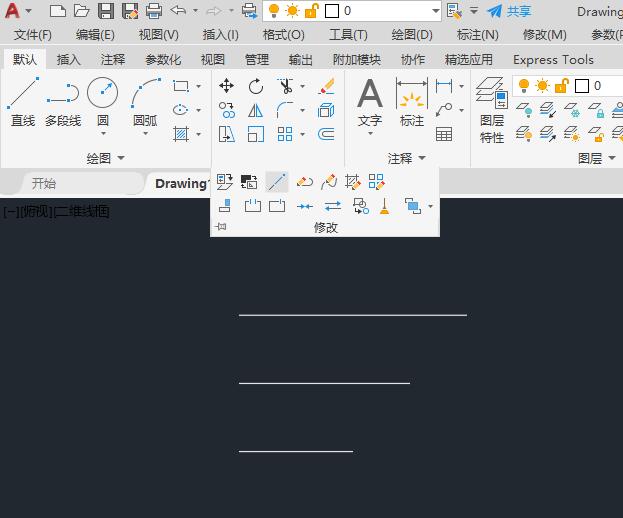The height and width of the screenshot is (518, 623).
Task: Toggle lightbulb in Layers panel dropdown
Action: (x=524, y=86)
